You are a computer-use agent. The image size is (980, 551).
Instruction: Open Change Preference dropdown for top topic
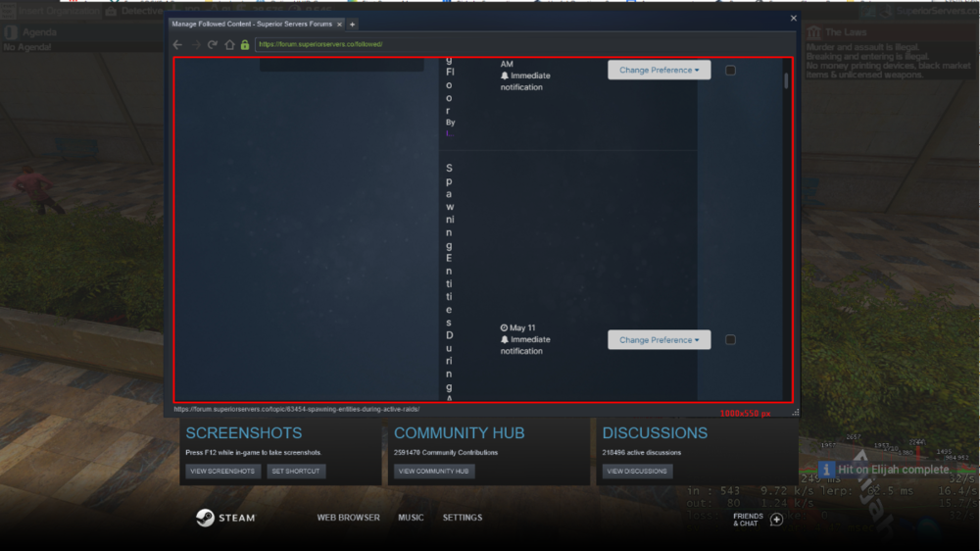[659, 70]
